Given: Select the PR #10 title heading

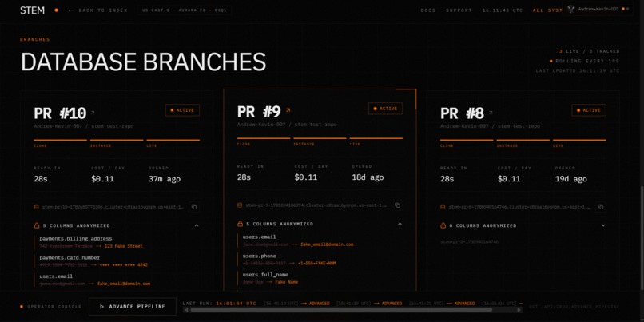Looking at the screenshot, I should tap(60, 113).
